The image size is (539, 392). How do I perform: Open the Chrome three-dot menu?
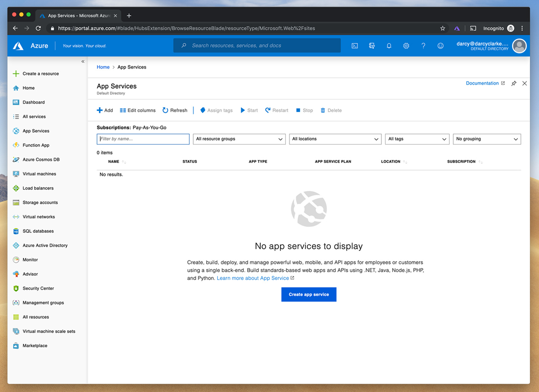(x=522, y=28)
